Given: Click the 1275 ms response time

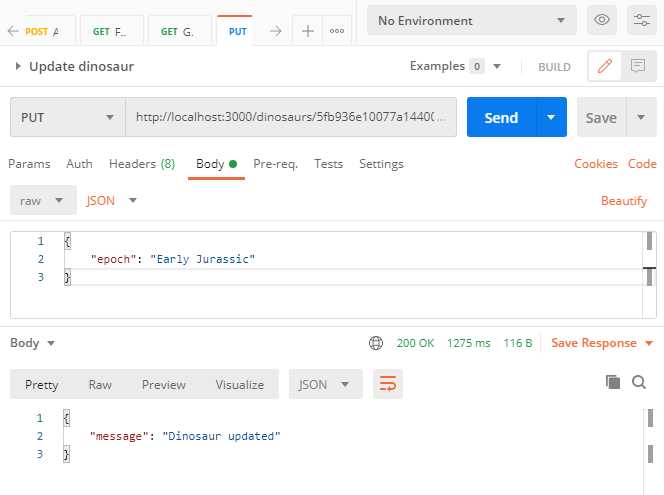Looking at the screenshot, I should coord(469,343).
